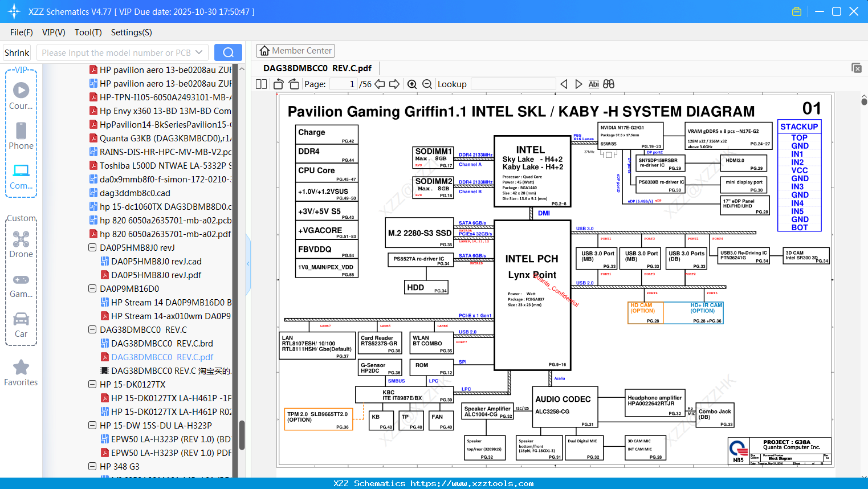Open the Drone category

(21, 244)
